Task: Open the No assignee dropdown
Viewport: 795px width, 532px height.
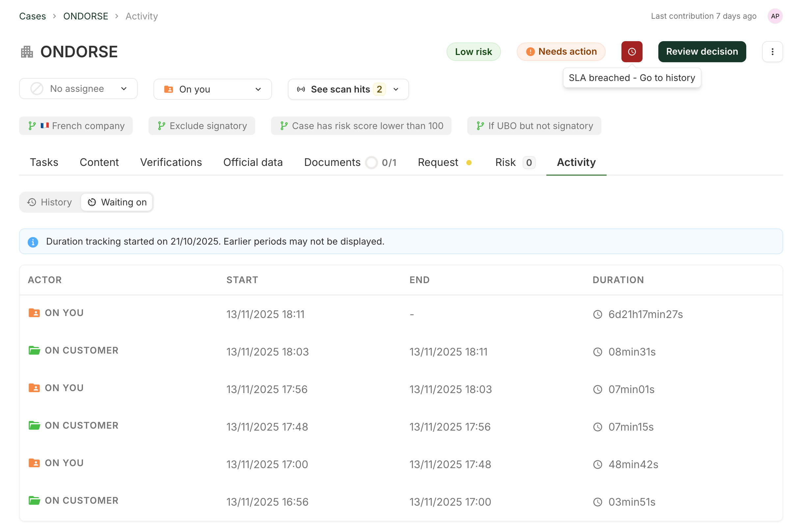Action: click(78, 89)
